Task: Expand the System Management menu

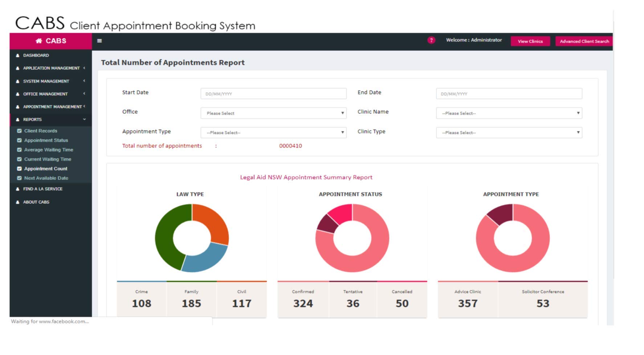Action: click(84, 81)
